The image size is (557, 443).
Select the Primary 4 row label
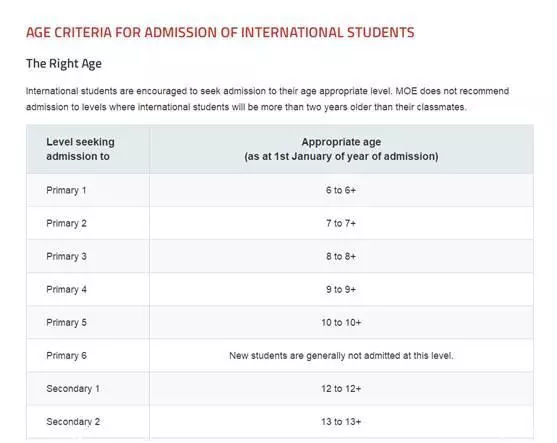click(x=66, y=290)
